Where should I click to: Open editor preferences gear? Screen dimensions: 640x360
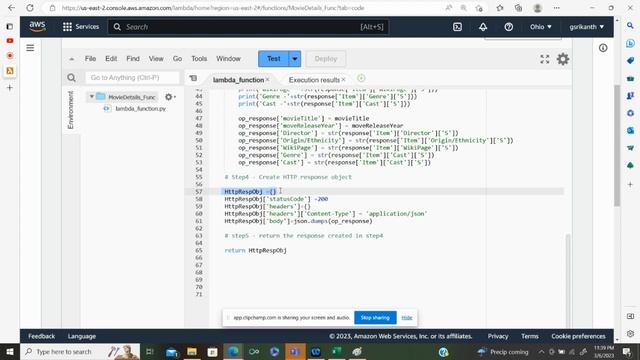[x=563, y=59]
